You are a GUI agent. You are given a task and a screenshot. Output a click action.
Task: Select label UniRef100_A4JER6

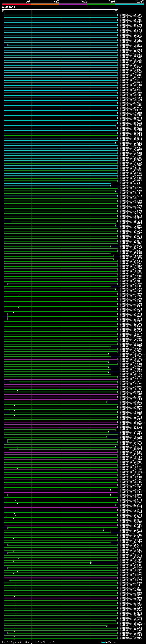point(131,452)
